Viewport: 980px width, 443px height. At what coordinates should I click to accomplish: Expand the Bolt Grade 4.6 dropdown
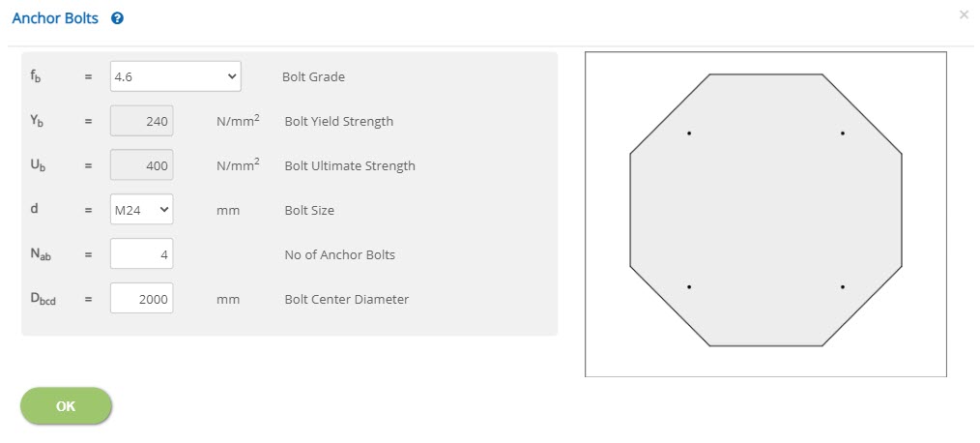[x=176, y=76]
